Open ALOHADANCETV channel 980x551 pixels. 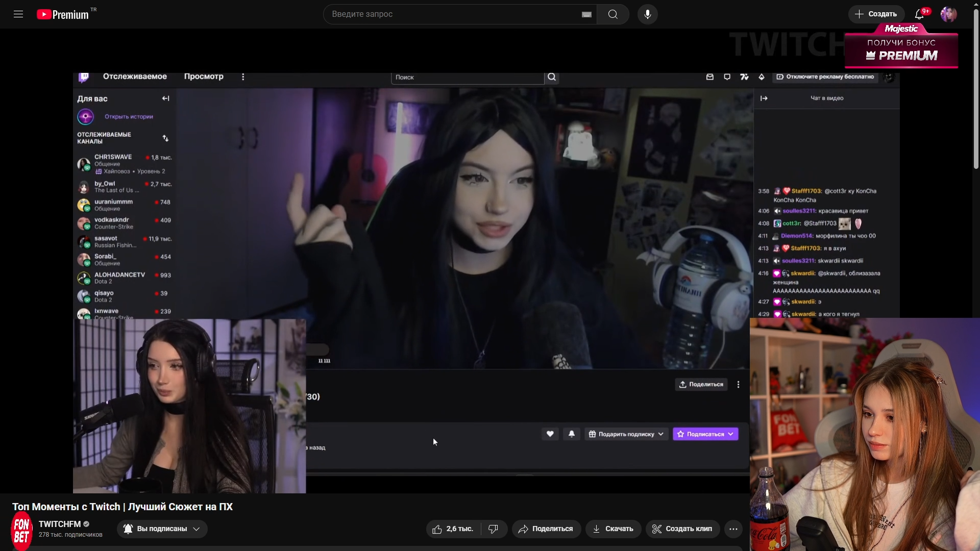125,278
